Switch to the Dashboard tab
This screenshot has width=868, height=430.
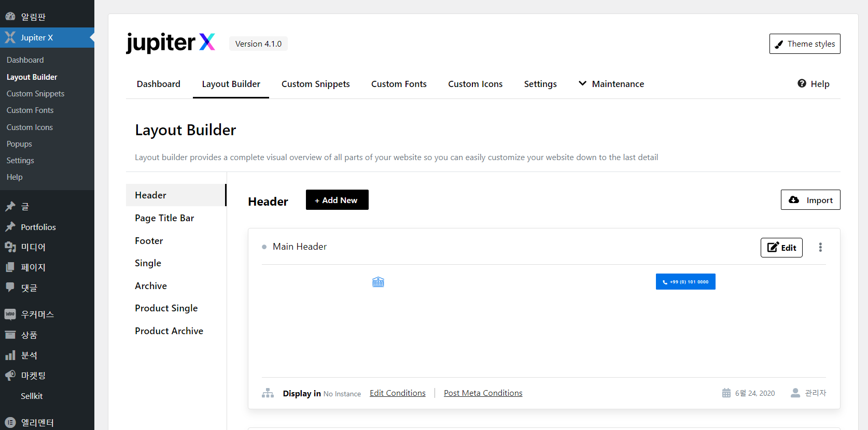click(x=159, y=84)
